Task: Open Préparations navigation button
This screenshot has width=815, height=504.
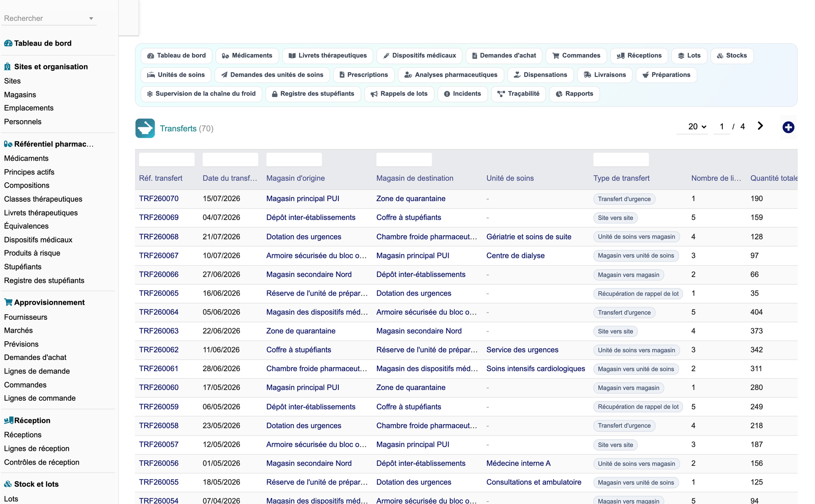Action: [x=666, y=75]
